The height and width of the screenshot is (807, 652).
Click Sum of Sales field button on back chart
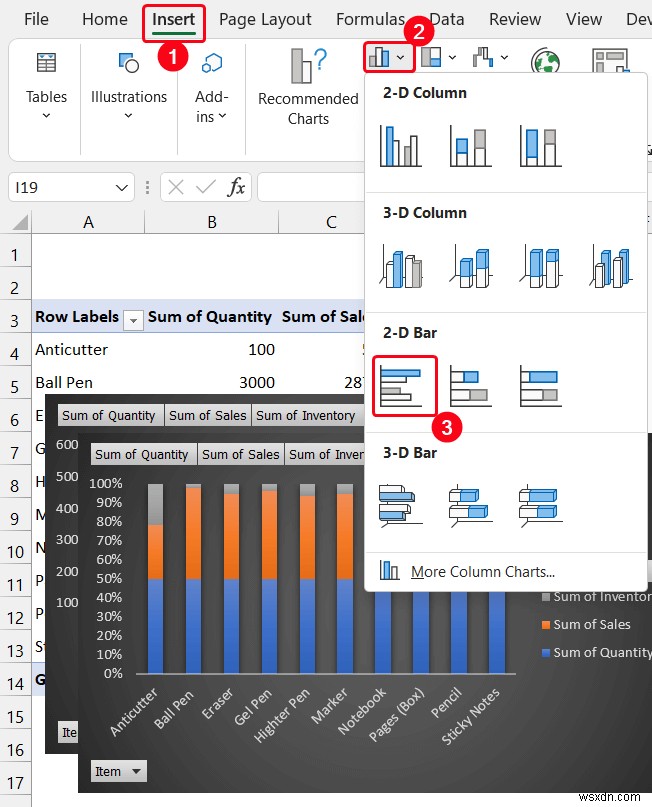[208, 415]
